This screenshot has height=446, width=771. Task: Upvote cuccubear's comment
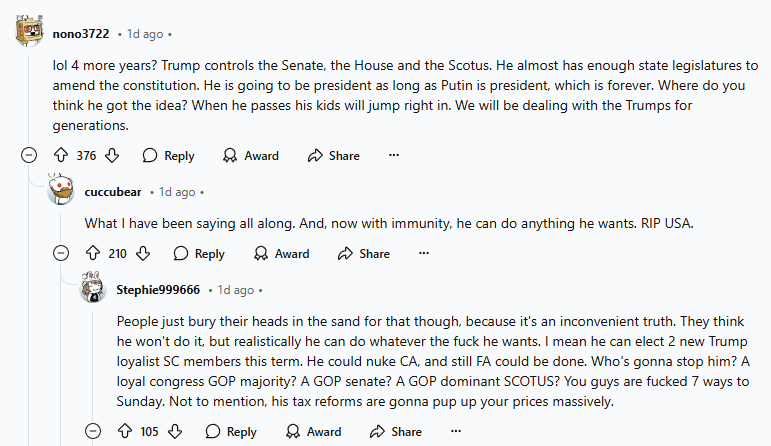(93, 254)
